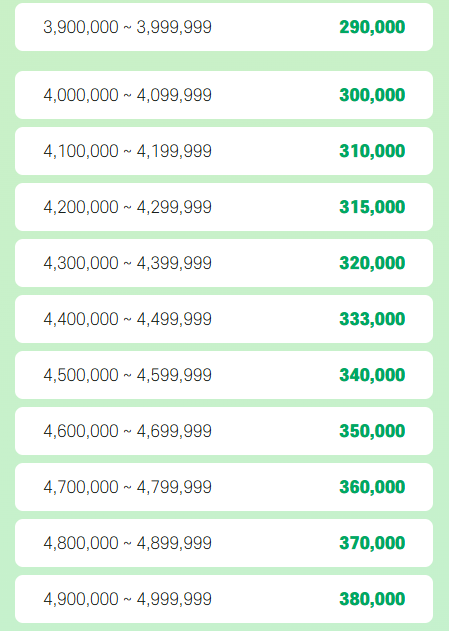Viewport: 449px width, 631px height.
Task: Click the 315,000 amount value
Action: [x=372, y=207]
